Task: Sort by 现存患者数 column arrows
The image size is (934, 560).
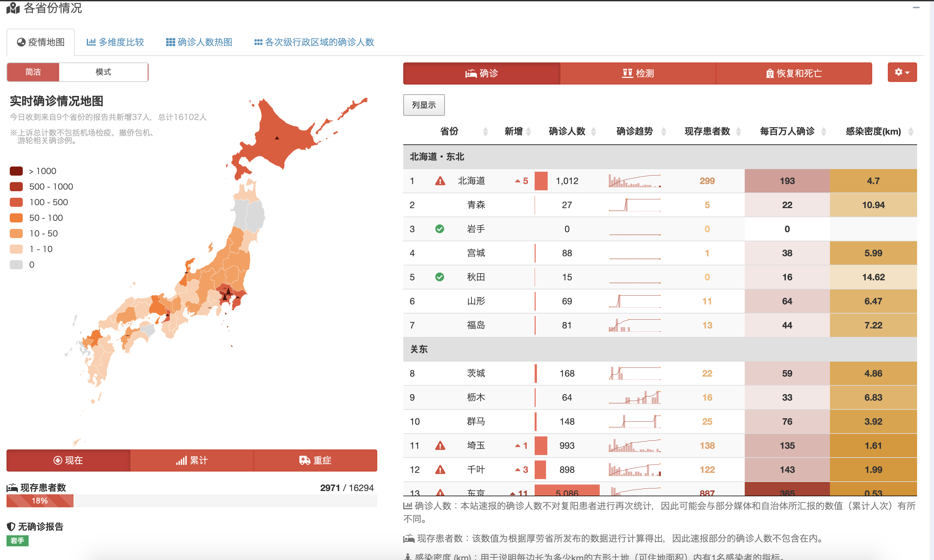Action: tap(739, 131)
